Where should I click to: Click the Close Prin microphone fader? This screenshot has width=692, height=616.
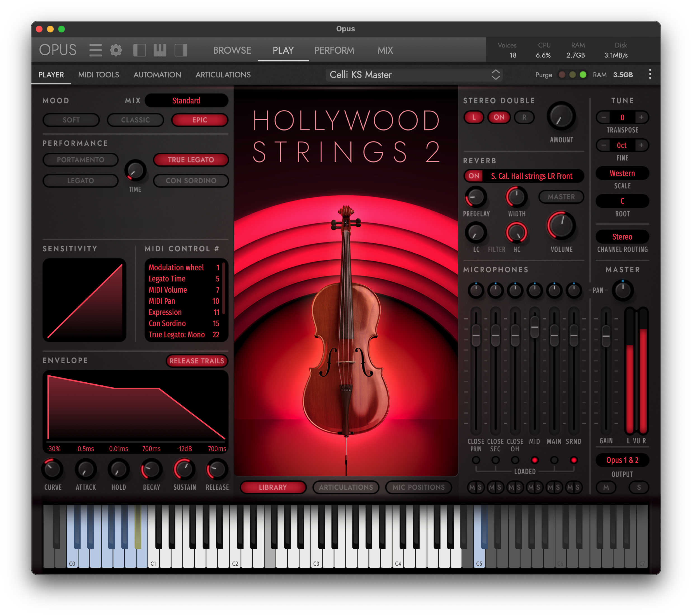pyautogui.click(x=476, y=335)
